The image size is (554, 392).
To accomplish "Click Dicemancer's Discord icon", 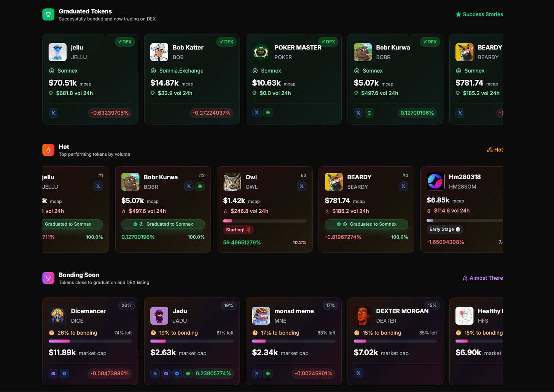I will (53, 373).
